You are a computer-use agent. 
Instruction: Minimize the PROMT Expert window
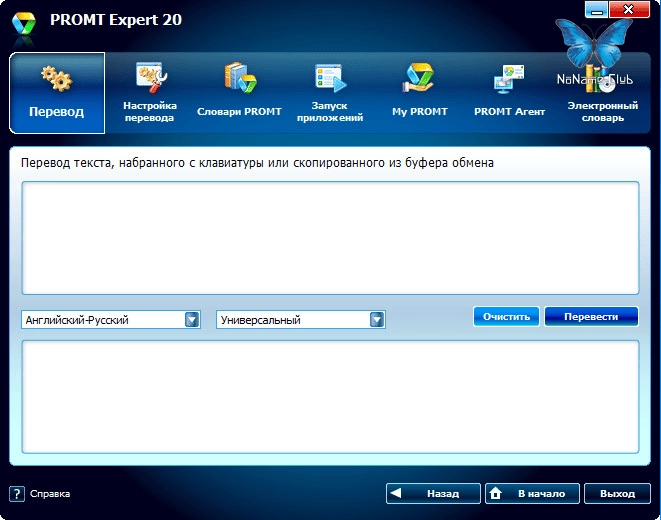click(x=596, y=10)
